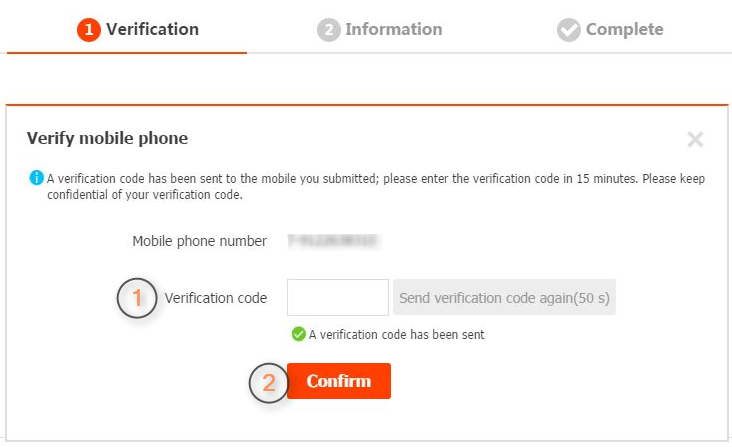Click the circled annotation number 1
Image resolution: width=732 pixels, height=447 pixels.
[x=138, y=298]
